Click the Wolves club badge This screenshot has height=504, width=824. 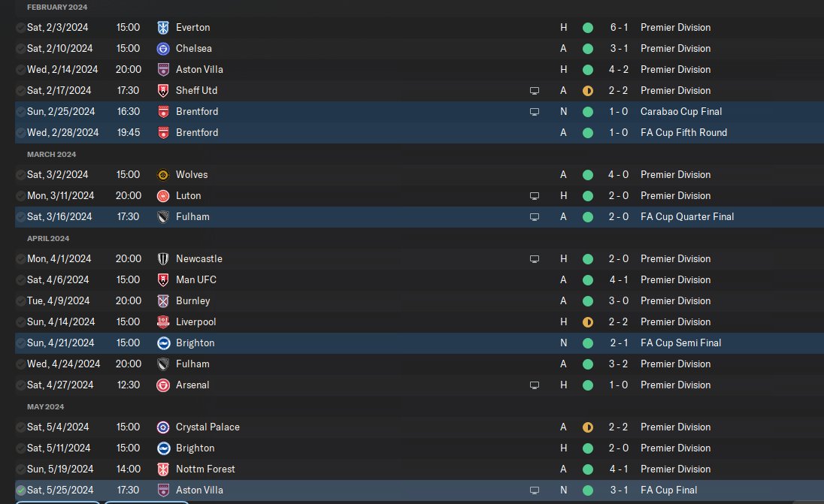coord(163,174)
